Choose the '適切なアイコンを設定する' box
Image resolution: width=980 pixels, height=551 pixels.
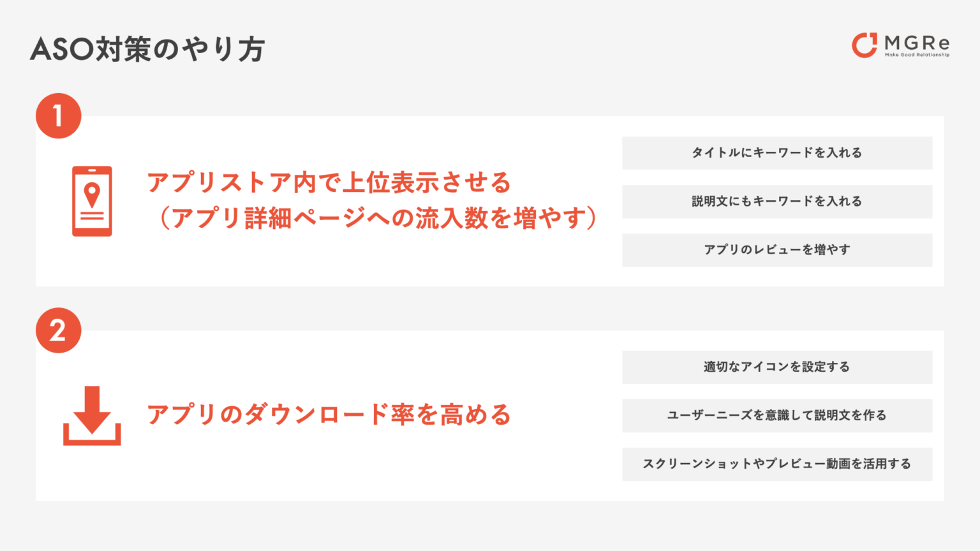tap(777, 367)
